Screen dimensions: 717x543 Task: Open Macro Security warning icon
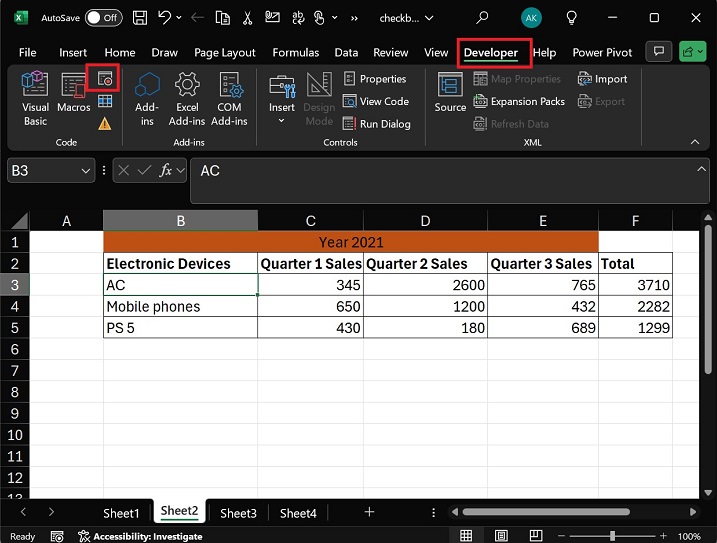point(104,123)
